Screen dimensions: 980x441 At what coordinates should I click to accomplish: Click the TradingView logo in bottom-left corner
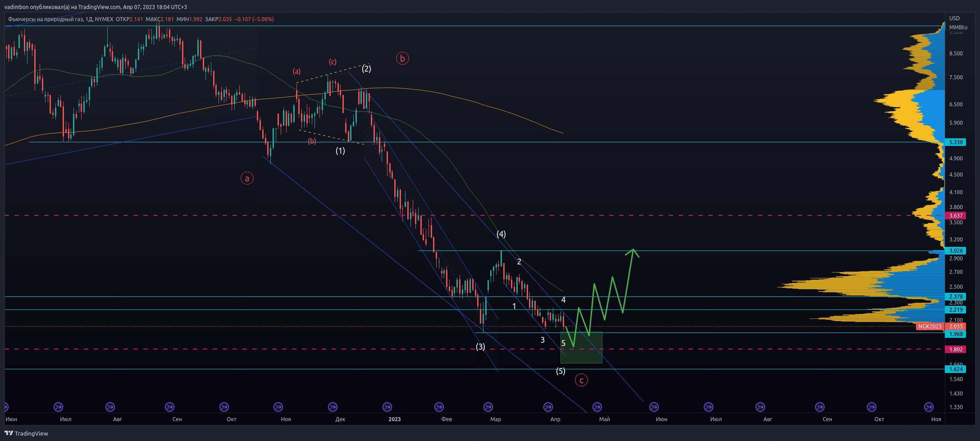tap(26, 433)
